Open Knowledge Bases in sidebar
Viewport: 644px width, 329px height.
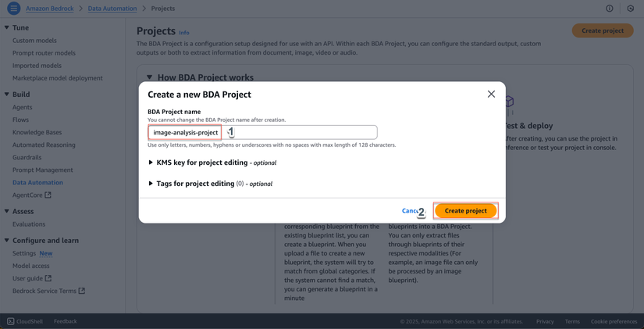point(37,132)
